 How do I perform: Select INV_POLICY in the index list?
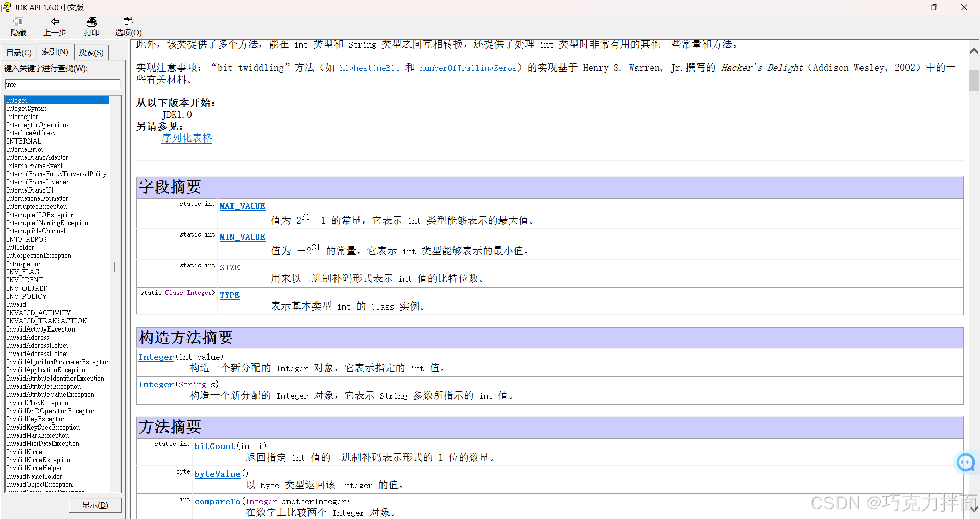[27, 296]
